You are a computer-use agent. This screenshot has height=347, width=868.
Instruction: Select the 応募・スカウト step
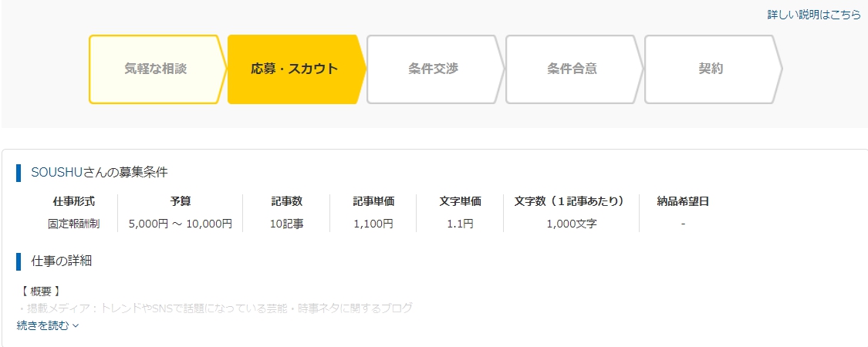click(x=297, y=69)
